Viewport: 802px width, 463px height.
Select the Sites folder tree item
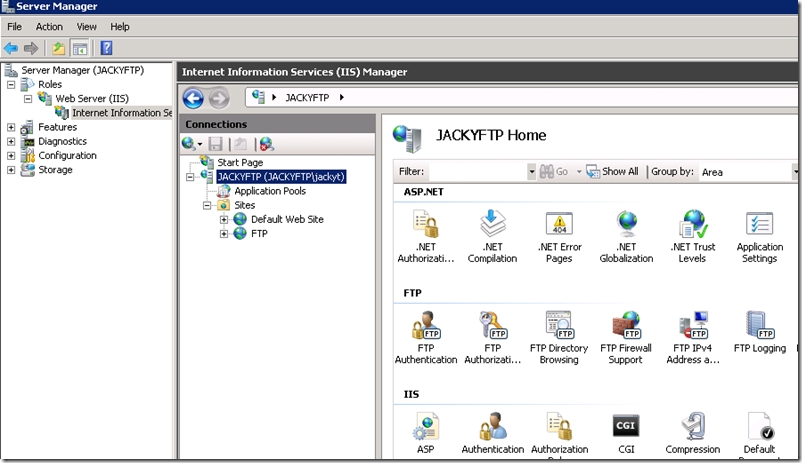[x=244, y=205]
